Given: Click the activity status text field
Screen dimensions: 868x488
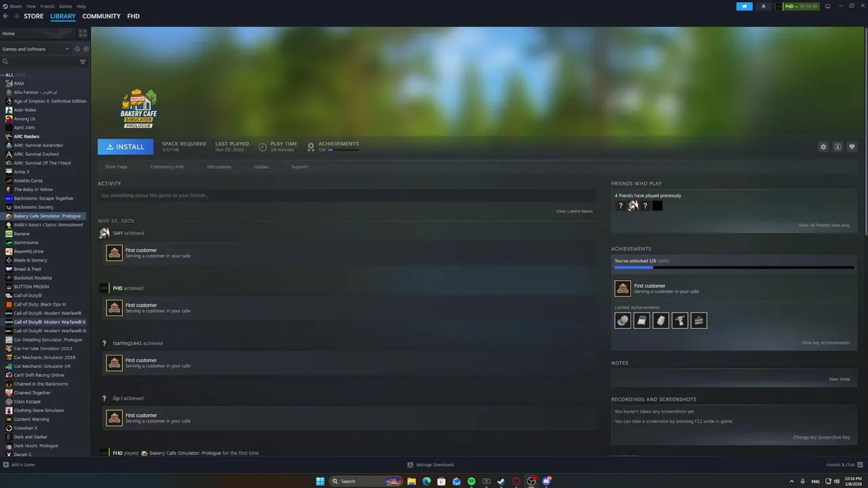Looking at the screenshot, I should point(347,195).
